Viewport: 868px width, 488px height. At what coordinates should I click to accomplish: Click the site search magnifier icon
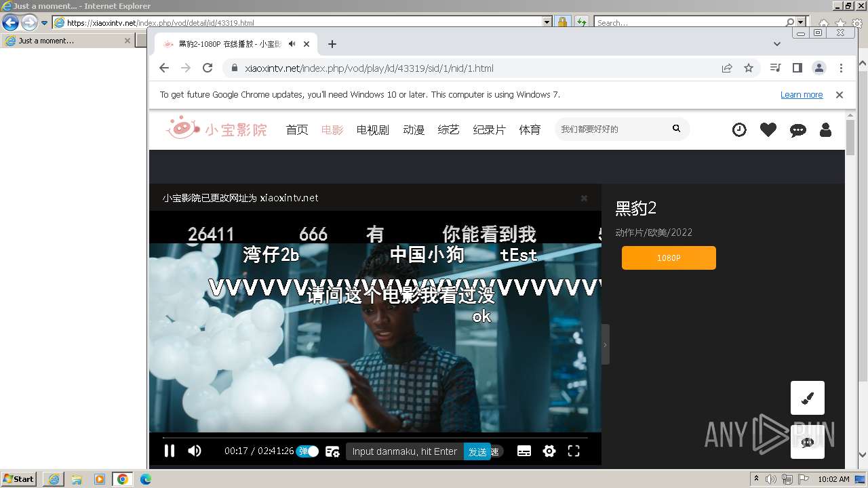coord(676,128)
